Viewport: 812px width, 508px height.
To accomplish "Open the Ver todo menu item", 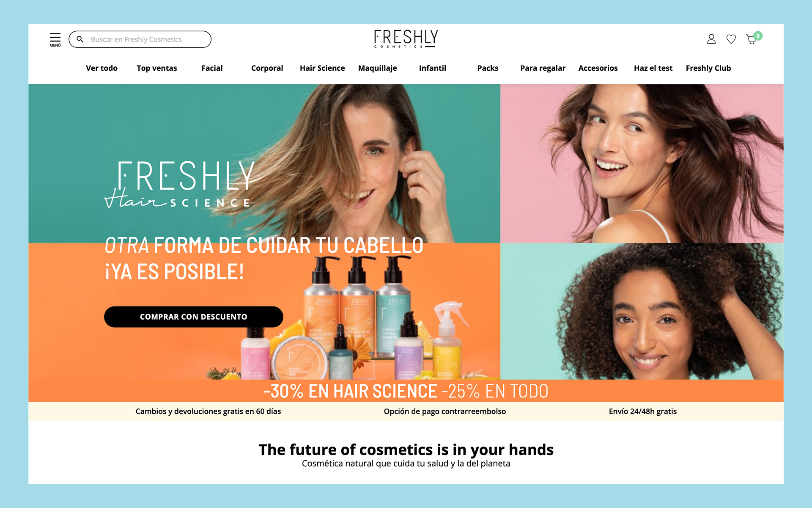I will (x=101, y=68).
